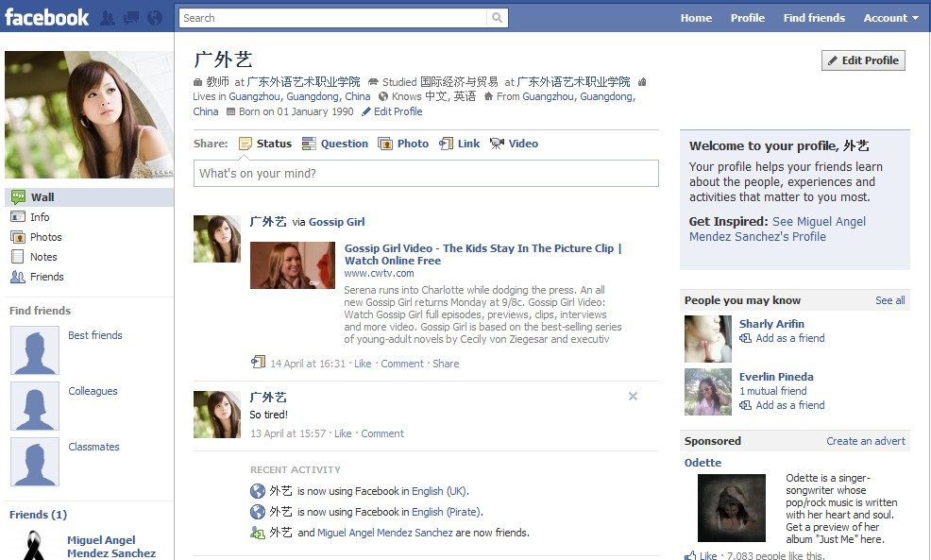This screenshot has height=560, width=931.
Task: Open the messages icon in the top bar
Action: point(131,17)
